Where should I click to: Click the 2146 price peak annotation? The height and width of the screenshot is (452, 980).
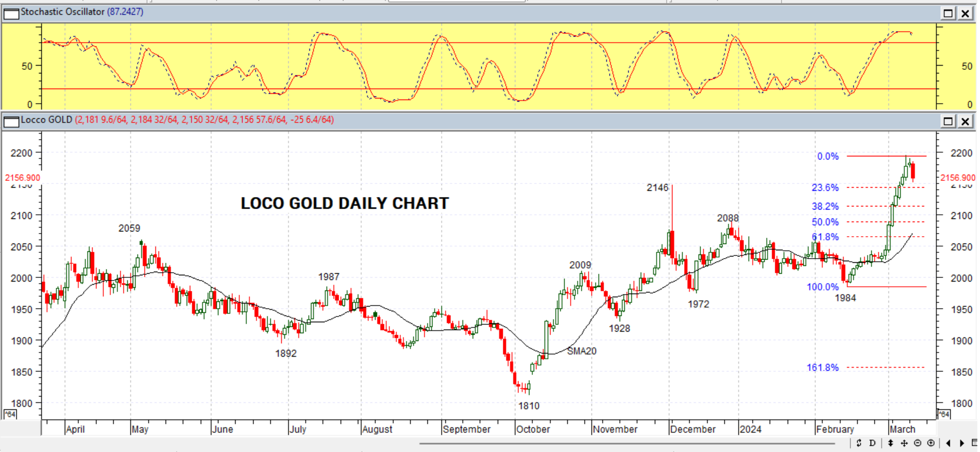[658, 188]
